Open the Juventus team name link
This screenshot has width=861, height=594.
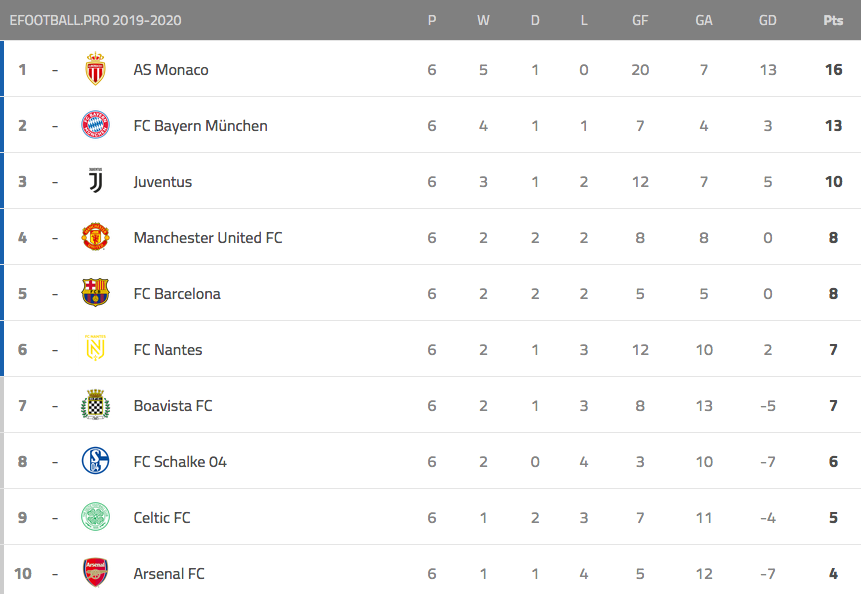click(163, 182)
